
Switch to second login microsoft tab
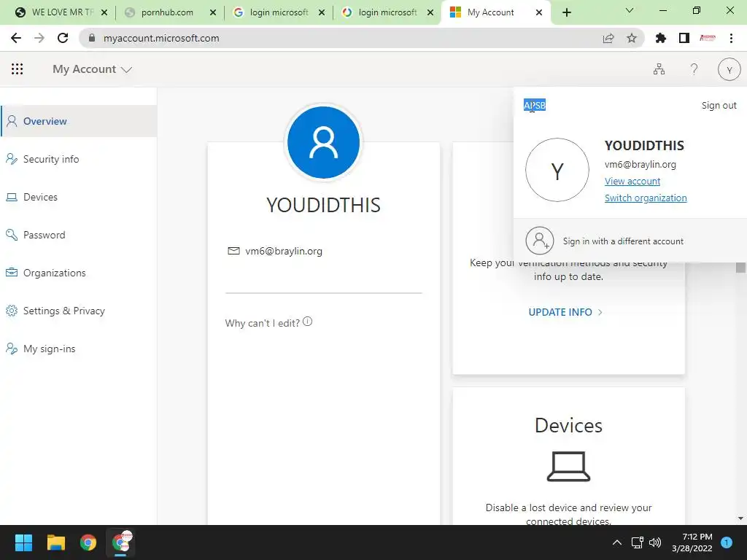pyautogui.click(x=387, y=12)
